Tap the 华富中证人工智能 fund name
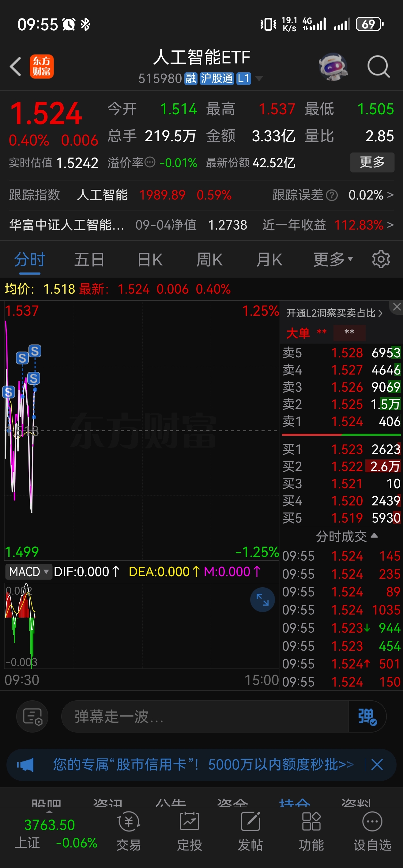The height and width of the screenshot is (868, 403). click(67, 225)
